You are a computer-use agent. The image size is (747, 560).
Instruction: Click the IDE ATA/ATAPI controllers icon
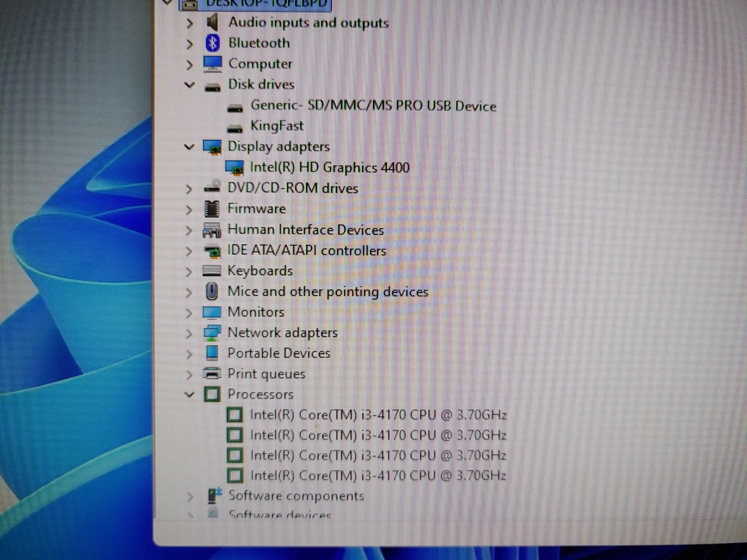click(x=212, y=251)
